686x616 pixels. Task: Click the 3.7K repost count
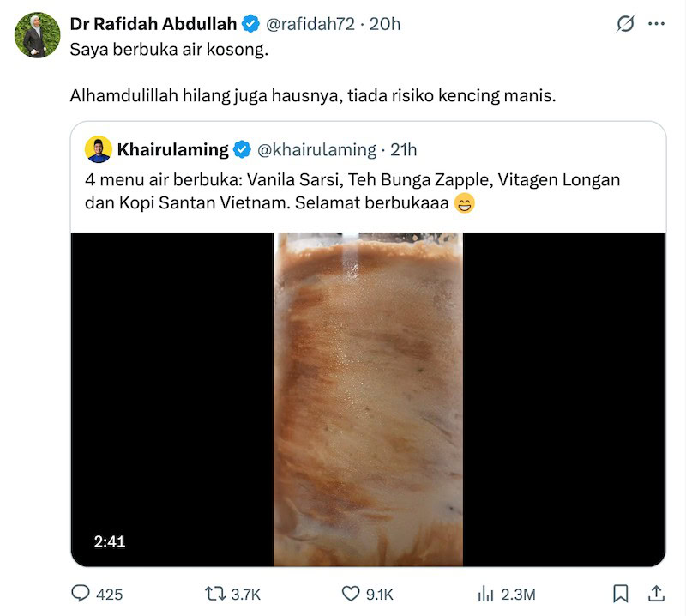coord(245,594)
